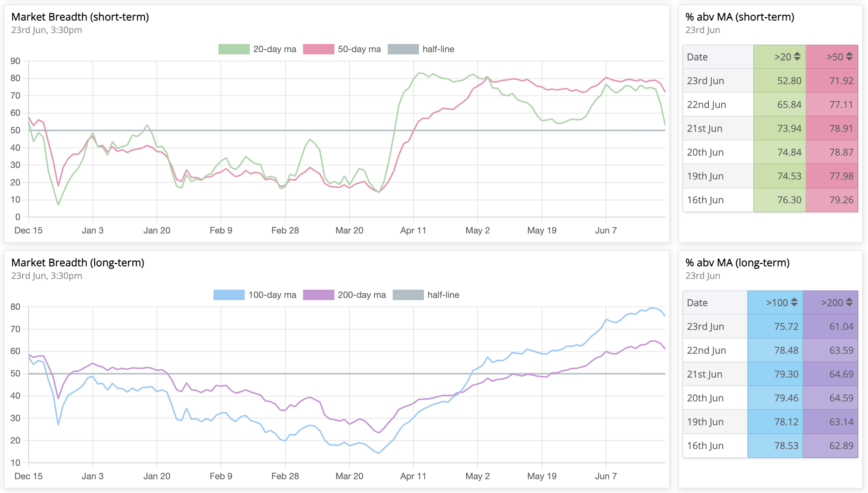Click the '200-day ma' legend label
The image size is (868, 493).
[362, 295]
